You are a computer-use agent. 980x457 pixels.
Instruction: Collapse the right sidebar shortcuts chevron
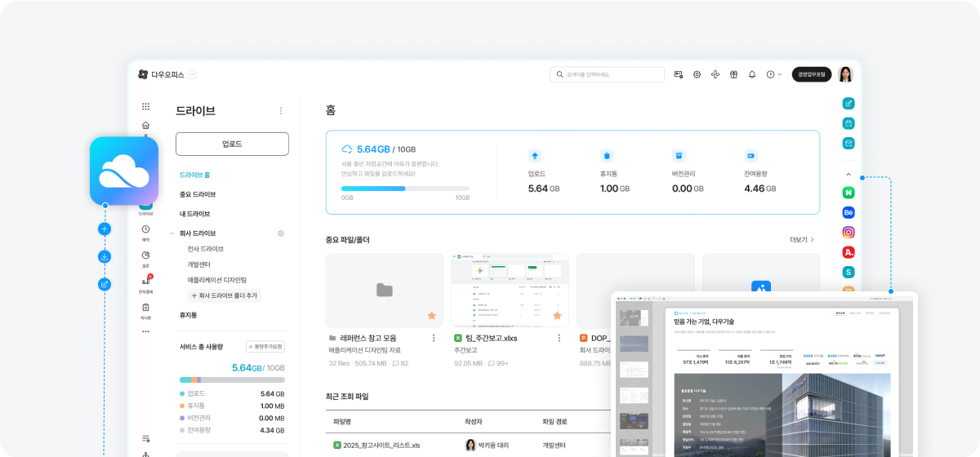point(849,175)
